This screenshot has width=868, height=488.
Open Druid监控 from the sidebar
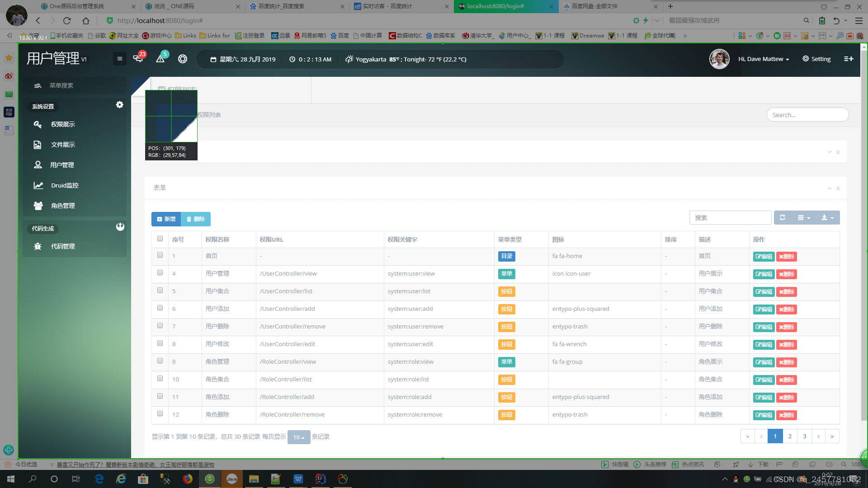(x=66, y=185)
